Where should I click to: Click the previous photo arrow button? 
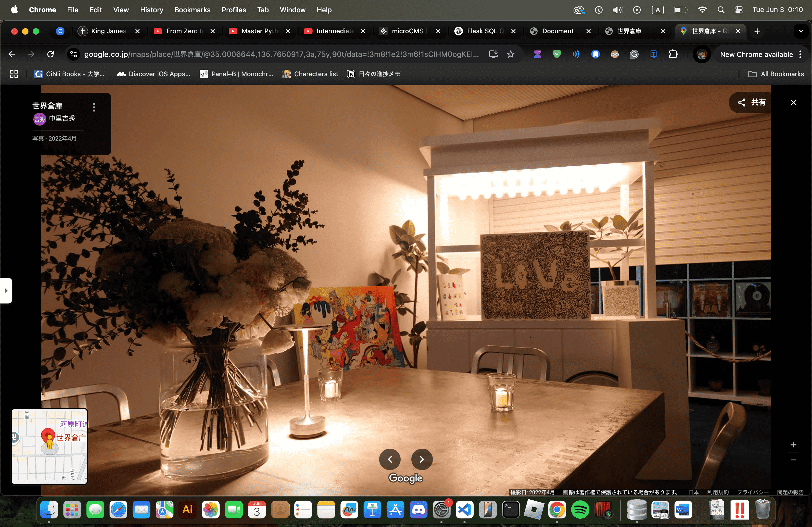coord(390,459)
